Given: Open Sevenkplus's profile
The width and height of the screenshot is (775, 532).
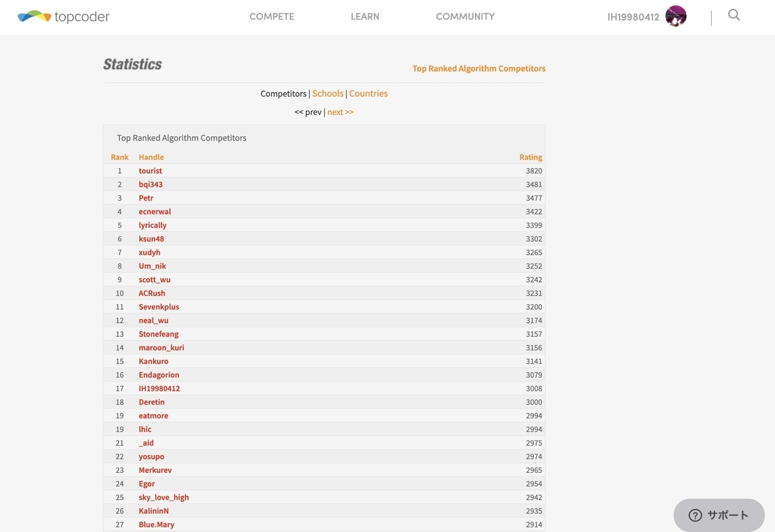Looking at the screenshot, I should coord(159,307).
